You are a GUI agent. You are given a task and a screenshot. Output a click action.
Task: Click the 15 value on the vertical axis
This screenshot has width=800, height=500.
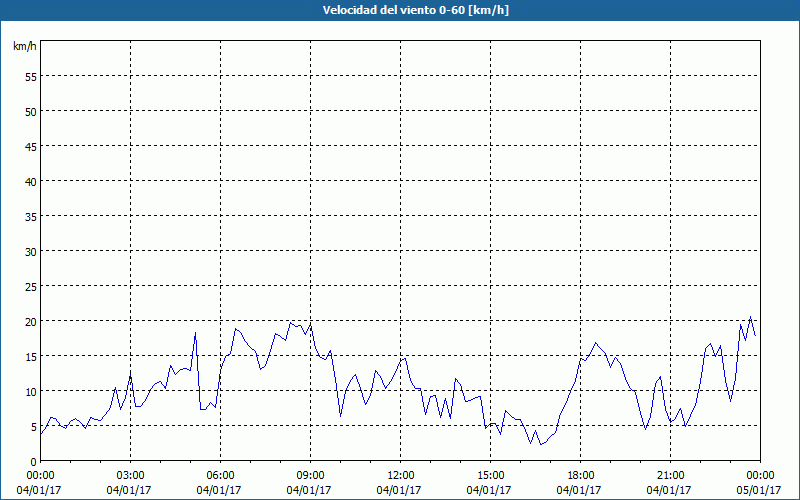pos(31,357)
